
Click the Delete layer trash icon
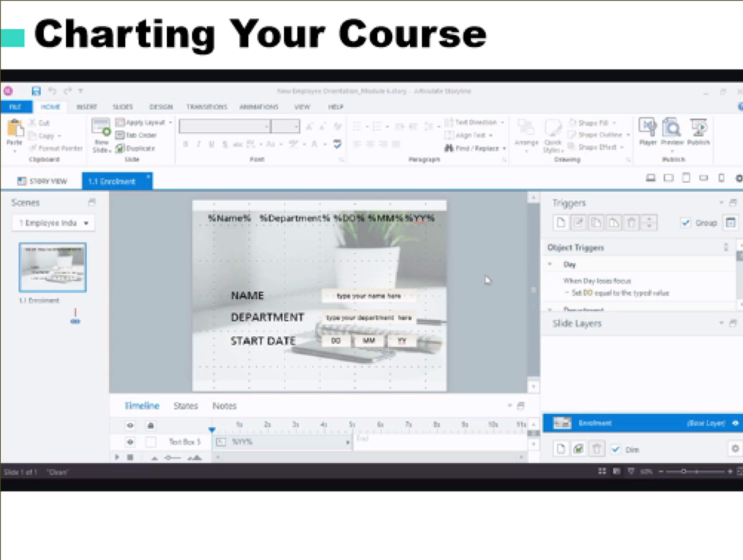(597, 449)
